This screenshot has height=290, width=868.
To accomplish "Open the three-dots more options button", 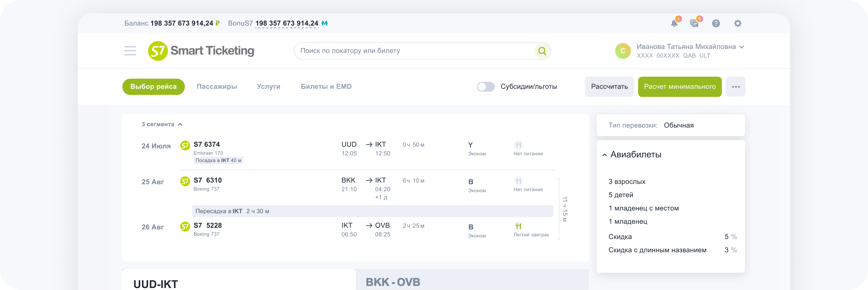I will [x=736, y=87].
